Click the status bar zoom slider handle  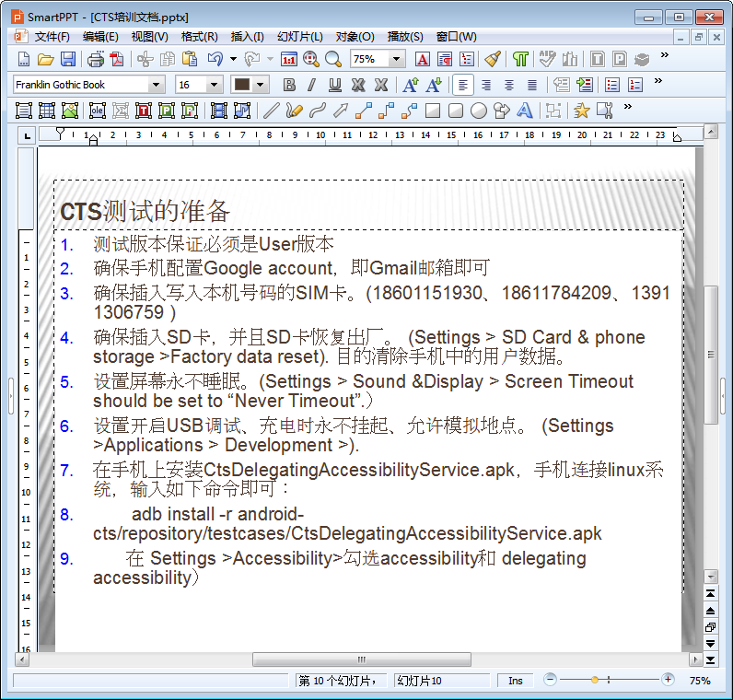click(x=595, y=680)
